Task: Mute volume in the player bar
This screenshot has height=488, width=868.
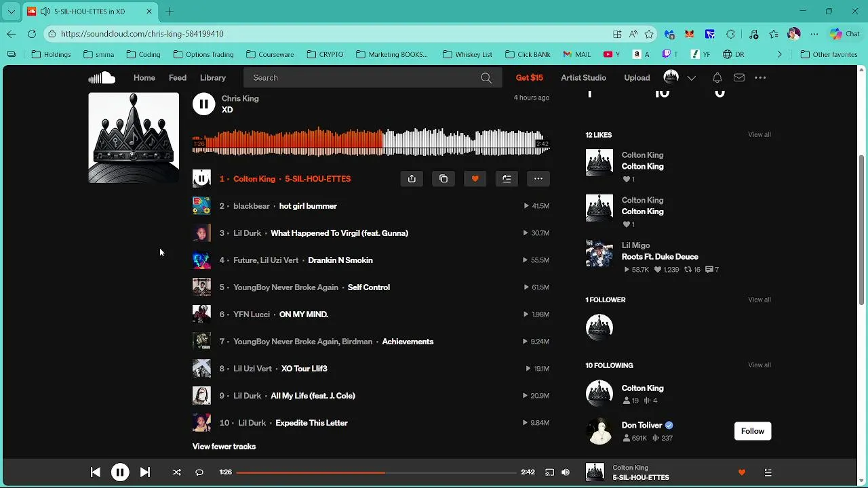Action: pos(566,472)
